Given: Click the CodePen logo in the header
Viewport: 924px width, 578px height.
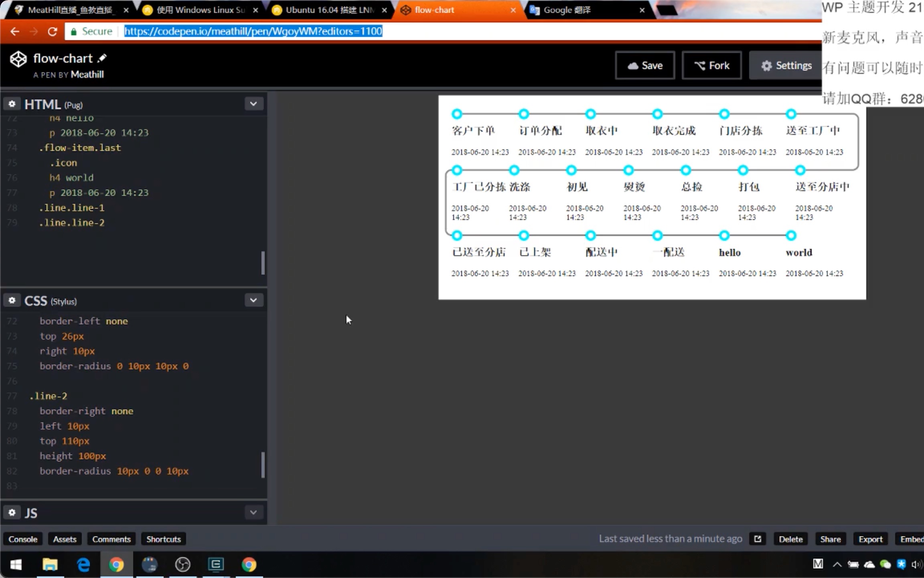Looking at the screenshot, I should 18,59.
